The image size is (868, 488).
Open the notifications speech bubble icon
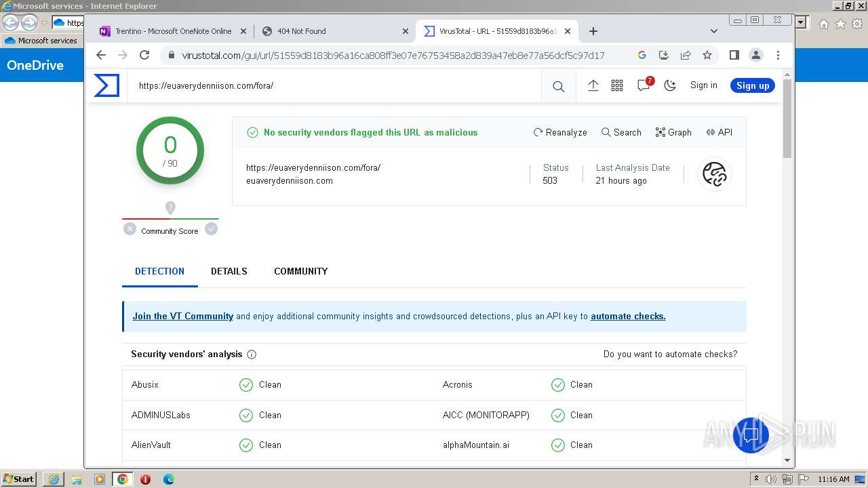click(644, 85)
